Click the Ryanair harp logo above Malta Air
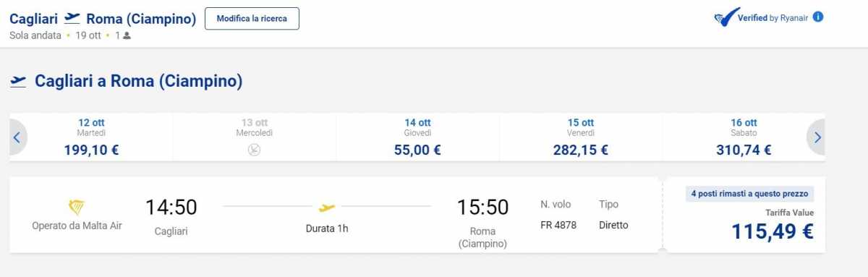This screenshot has width=868, height=277. point(77,208)
